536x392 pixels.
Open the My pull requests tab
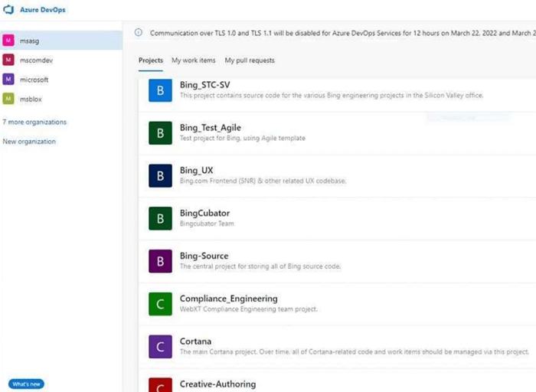click(x=250, y=60)
